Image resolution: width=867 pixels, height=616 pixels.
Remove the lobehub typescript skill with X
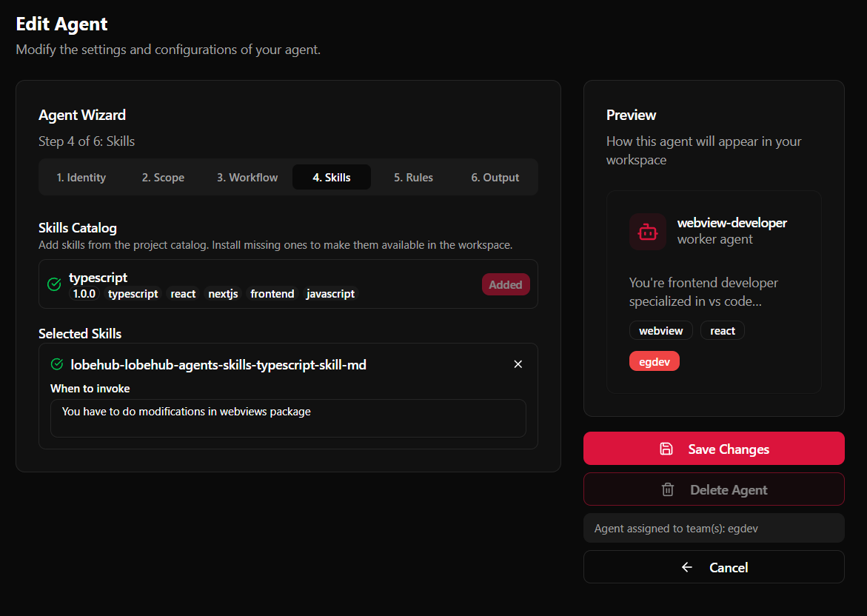tap(518, 364)
